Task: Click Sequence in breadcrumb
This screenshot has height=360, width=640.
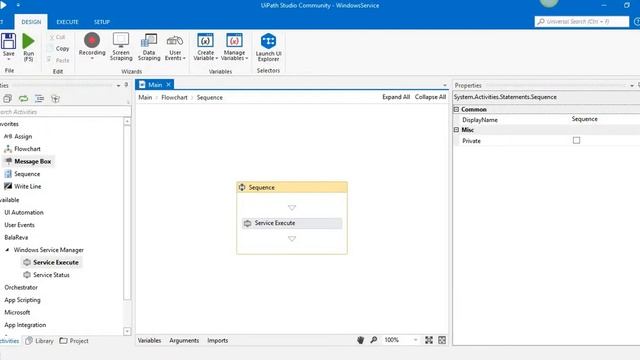Action: click(x=209, y=98)
